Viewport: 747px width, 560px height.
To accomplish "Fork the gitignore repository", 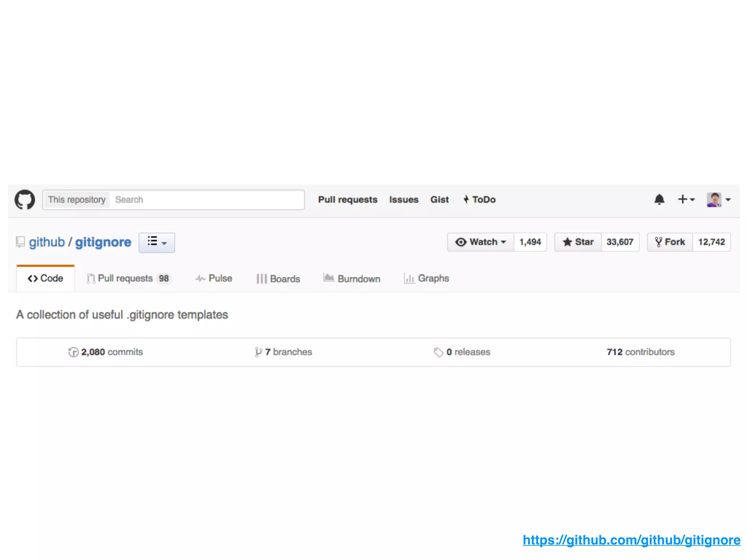I will [670, 242].
